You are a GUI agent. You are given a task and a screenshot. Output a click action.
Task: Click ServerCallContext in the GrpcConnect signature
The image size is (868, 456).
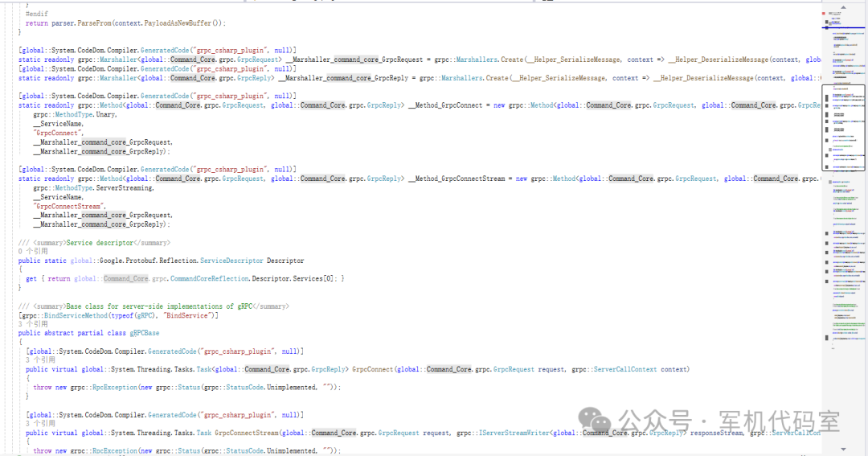[x=625, y=369]
